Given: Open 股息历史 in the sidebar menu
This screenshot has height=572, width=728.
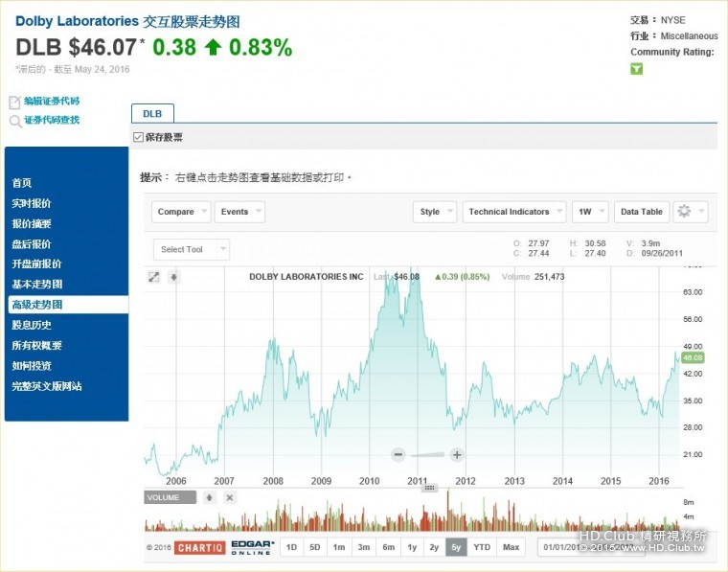Looking at the screenshot, I should [x=32, y=325].
